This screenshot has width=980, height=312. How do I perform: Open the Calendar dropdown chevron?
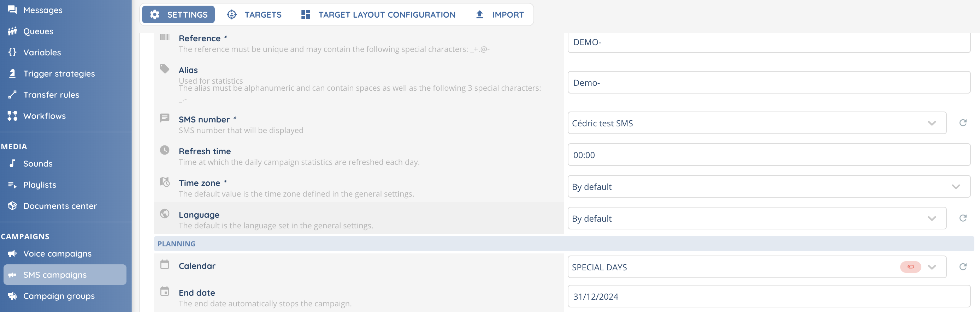(x=932, y=267)
